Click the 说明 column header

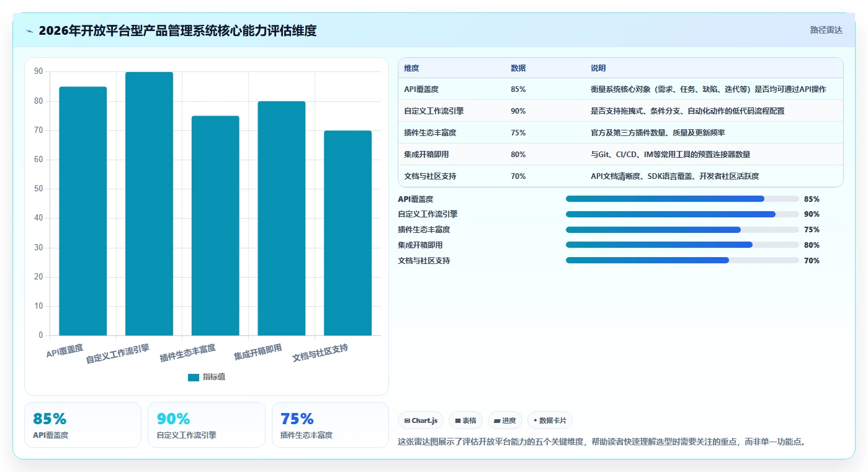click(598, 68)
